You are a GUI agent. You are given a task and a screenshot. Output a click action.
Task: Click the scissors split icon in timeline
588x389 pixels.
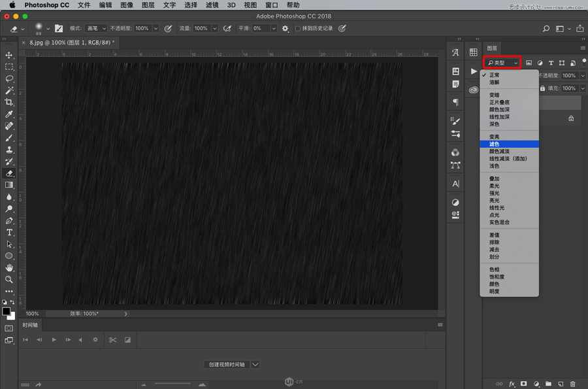[x=112, y=340]
